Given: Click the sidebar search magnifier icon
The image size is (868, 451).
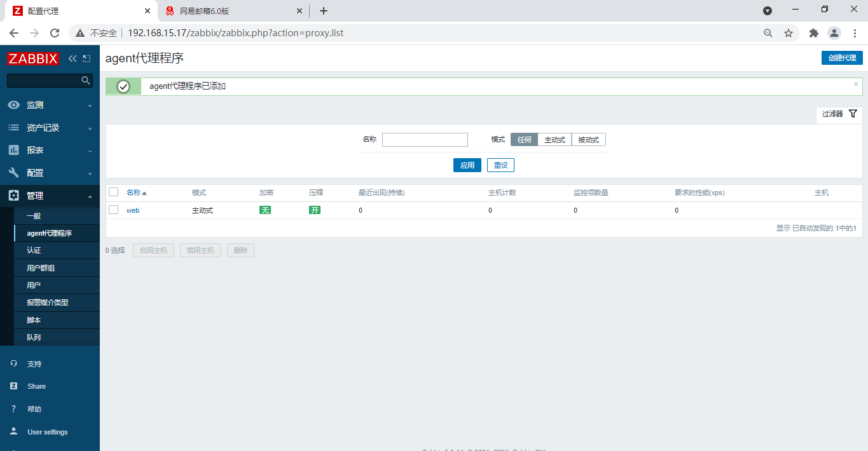Looking at the screenshot, I should (86, 81).
